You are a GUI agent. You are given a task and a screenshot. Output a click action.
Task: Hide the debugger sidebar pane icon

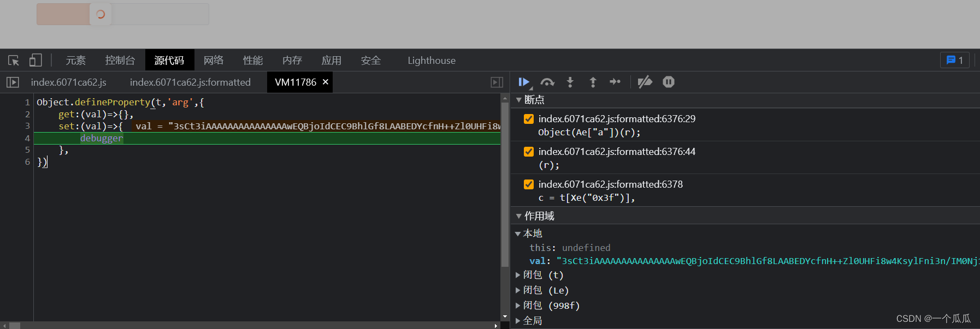click(x=497, y=82)
